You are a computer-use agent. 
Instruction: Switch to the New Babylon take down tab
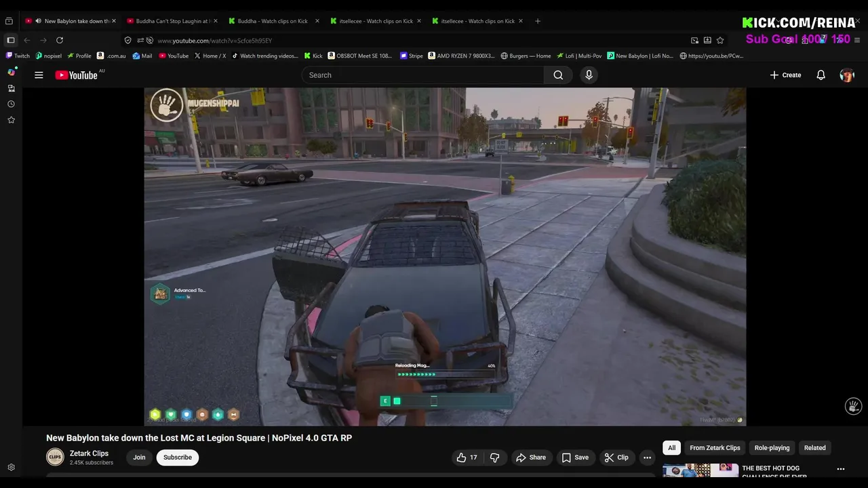coord(71,21)
